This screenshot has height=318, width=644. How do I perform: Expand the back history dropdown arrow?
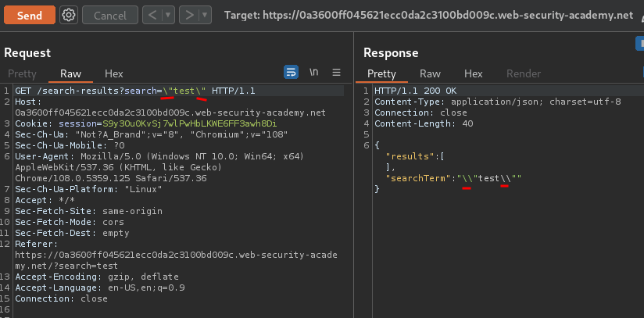[168, 15]
